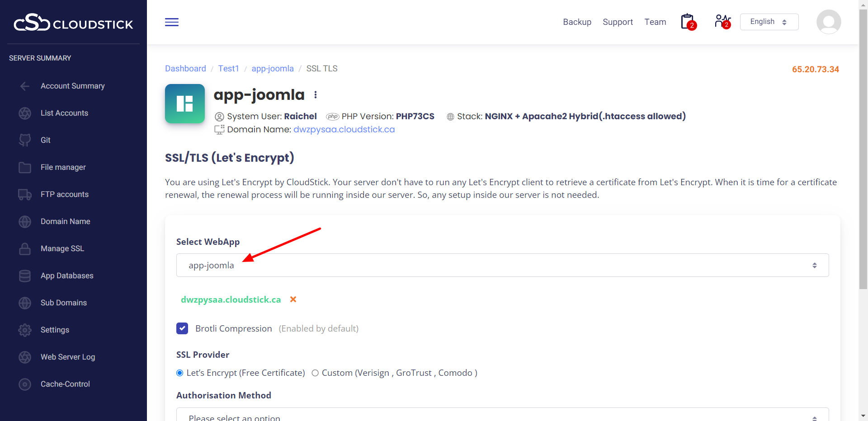
Task: Click the Dashboard breadcrumb link
Action: (x=185, y=69)
